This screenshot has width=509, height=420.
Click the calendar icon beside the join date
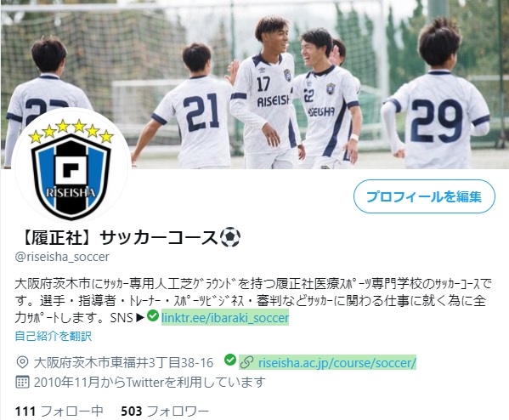(22, 382)
